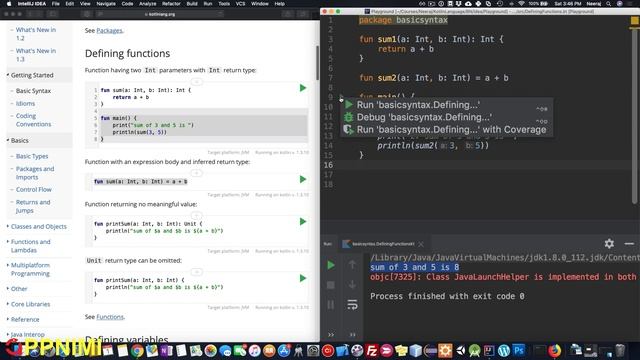640x360 pixels.
Task: Open WordPress app in dock
Action: [x=504, y=351]
